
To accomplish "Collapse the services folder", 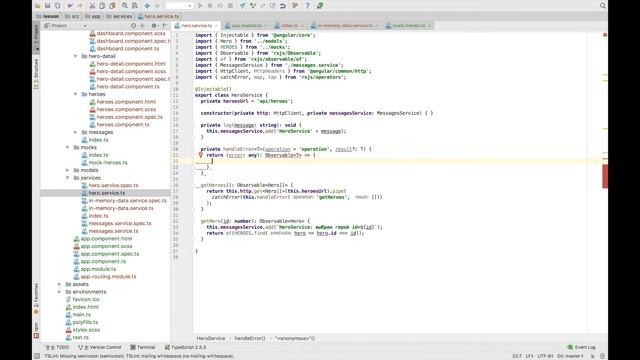I will (x=68, y=178).
